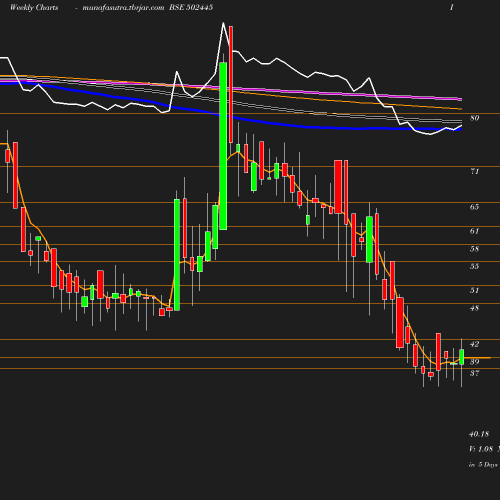Select the 61 price axis label
This screenshot has height=500, width=500.
[x=474, y=231]
